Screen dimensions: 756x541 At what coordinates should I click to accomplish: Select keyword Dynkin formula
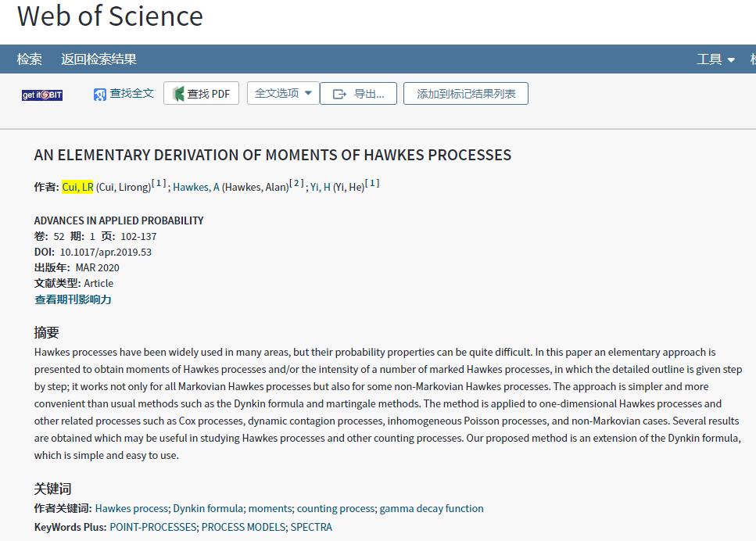208,509
